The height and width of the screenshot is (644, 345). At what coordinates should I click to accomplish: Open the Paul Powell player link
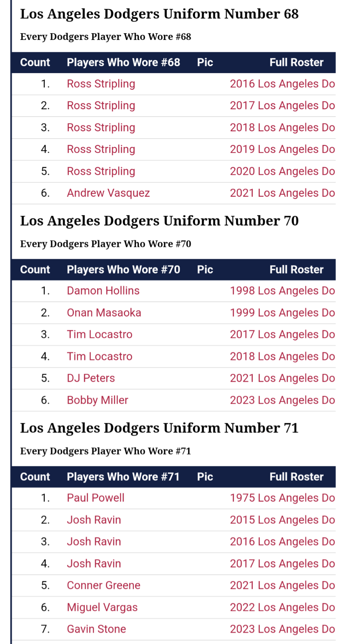pos(95,498)
